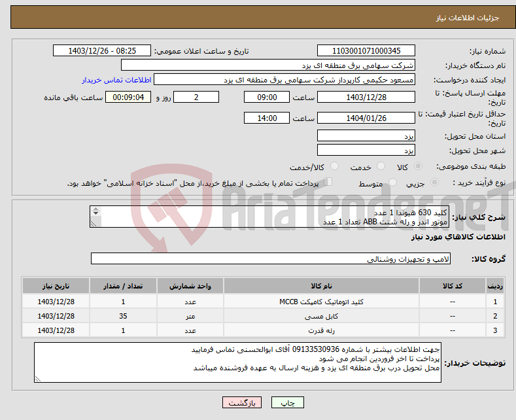The width and height of the screenshot is (516, 420).
Task: Click unit cell متر
Action: pyautogui.click(x=190, y=316)
